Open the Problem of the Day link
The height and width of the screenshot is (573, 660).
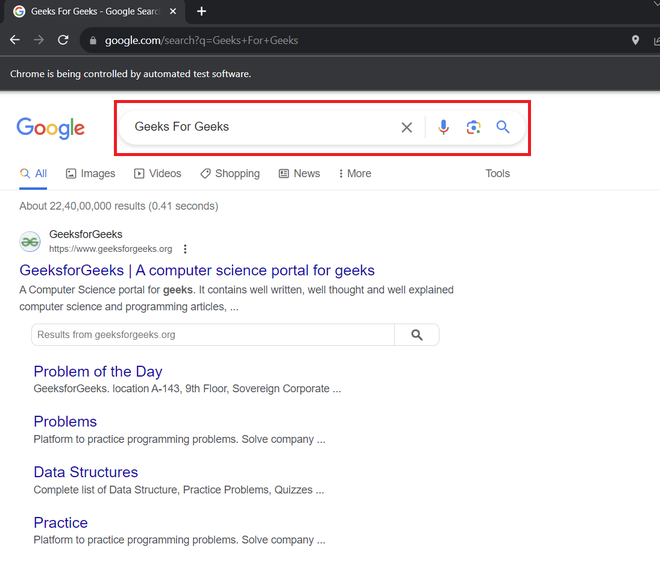[x=98, y=371]
